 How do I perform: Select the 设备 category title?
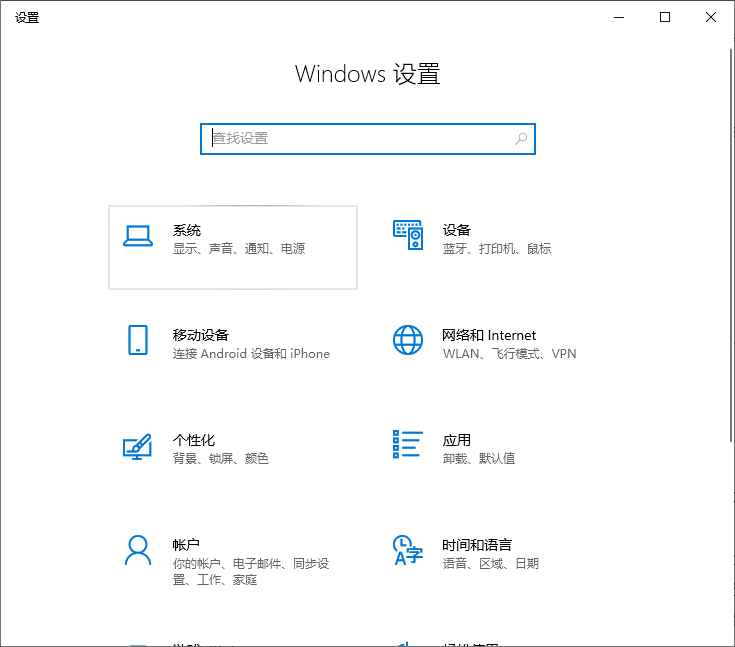(457, 230)
